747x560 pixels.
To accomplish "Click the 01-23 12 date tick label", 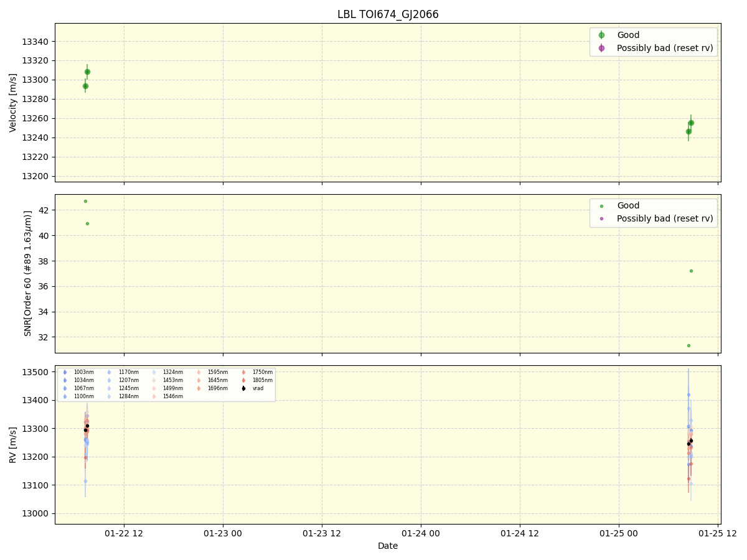I will click(322, 533).
